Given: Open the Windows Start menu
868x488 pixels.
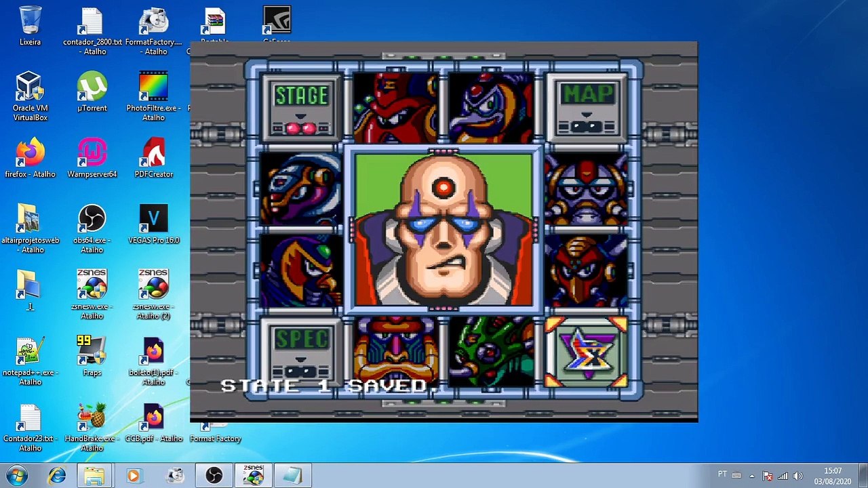Looking at the screenshot, I should click(17, 476).
